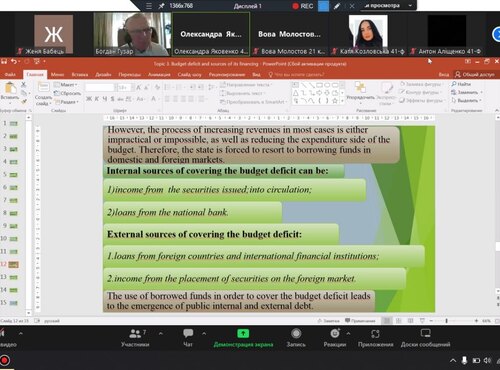Toggle underline Ч formatting
Screen dimensions: 500x370
tap(105, 99)
